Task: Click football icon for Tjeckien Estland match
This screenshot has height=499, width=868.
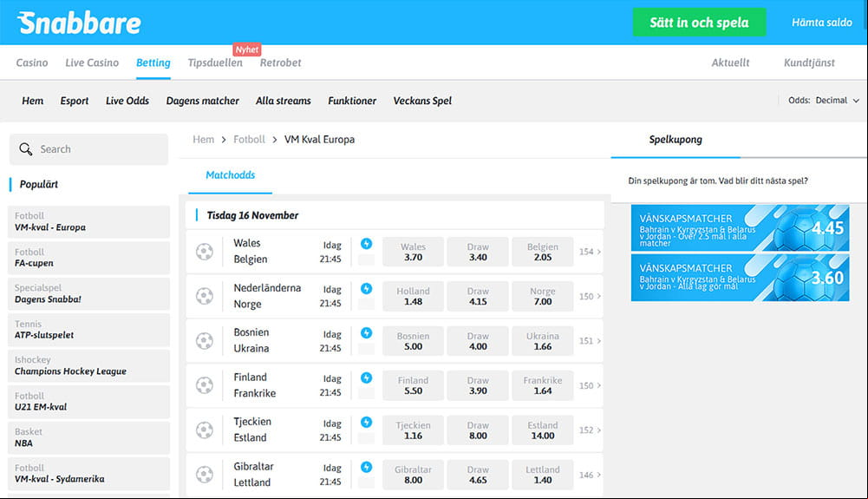Action: click(205, 430)
